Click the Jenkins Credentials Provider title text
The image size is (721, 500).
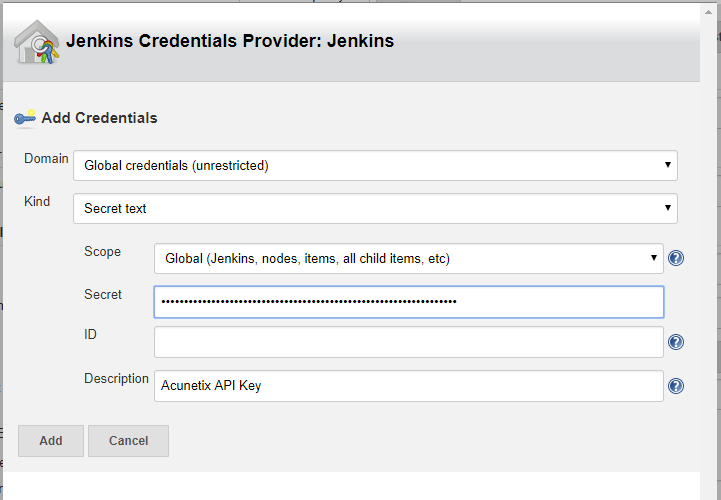pyautogui.click(x=230, y=41)
